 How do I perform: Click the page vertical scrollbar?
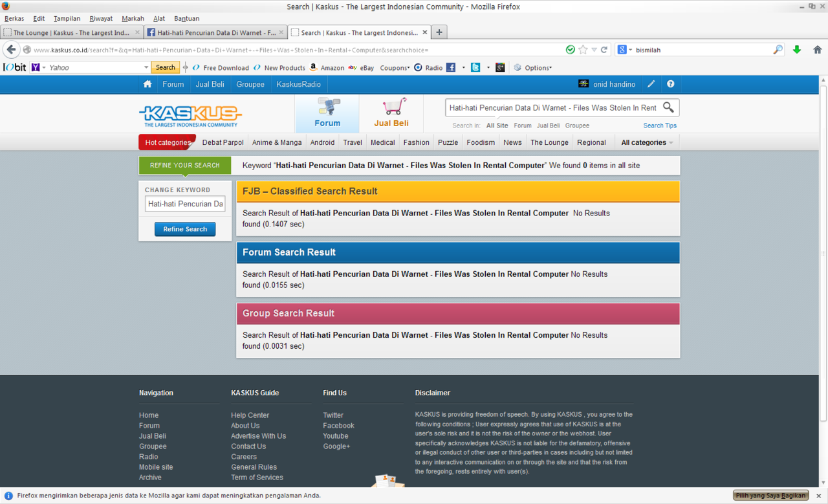[823, 252]
